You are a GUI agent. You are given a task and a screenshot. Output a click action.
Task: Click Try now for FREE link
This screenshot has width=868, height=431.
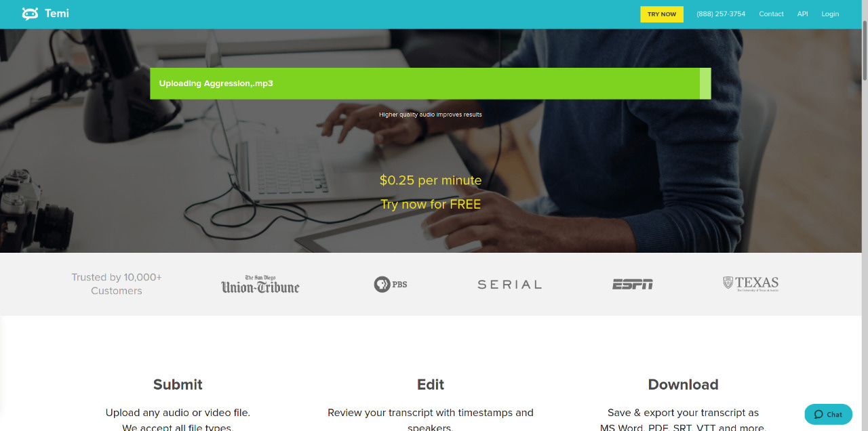[431, 204]
